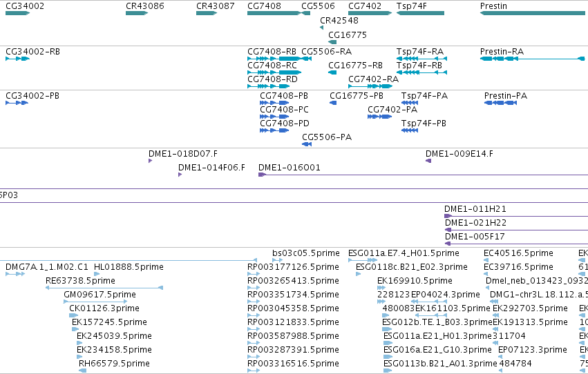Click transcript CG5506-RA
588x374 pixels.
tap(306, 59)
